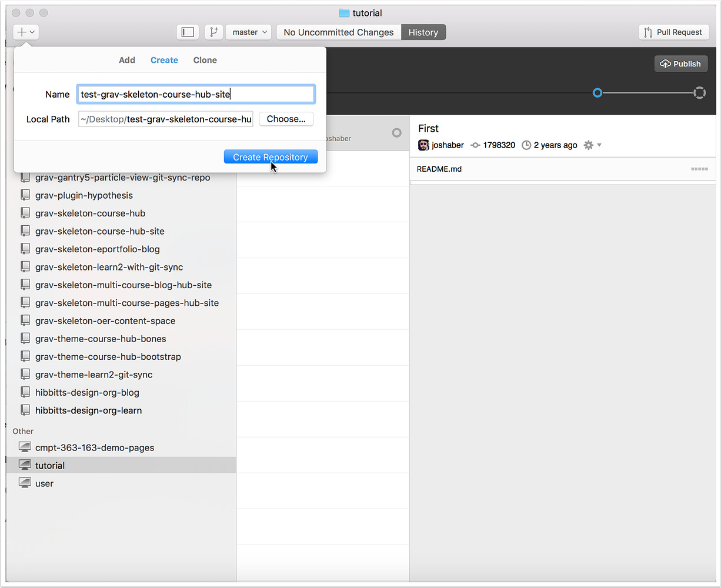
Task: Click the Create Repository button
Action: click(271, 156)
